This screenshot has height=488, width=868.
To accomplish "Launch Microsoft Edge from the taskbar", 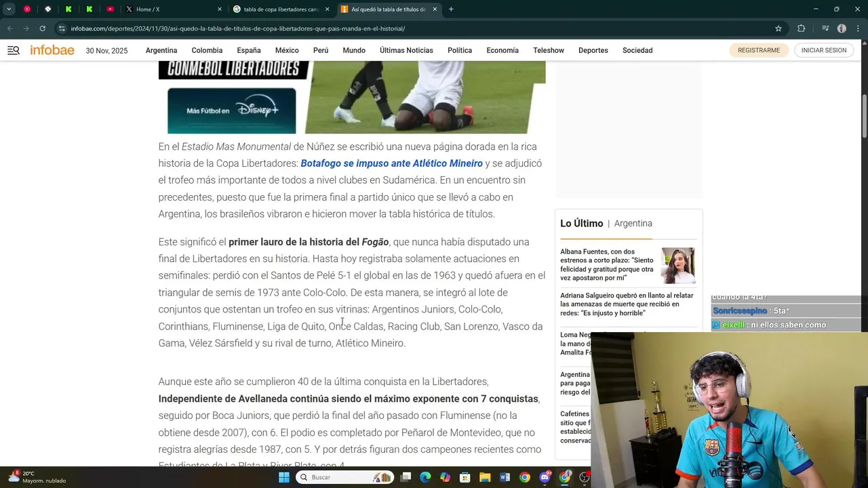I will [425, 477].
